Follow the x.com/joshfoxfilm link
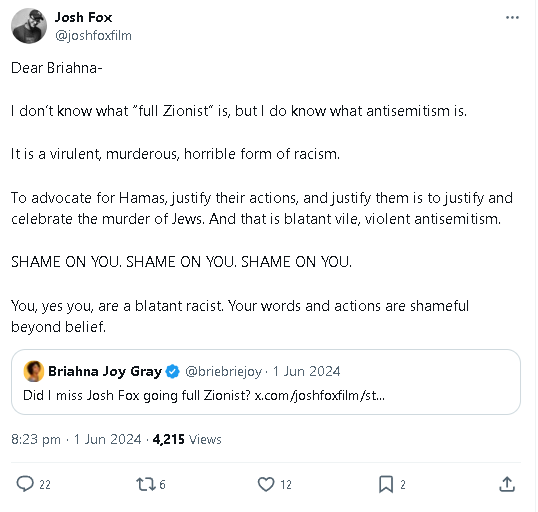 [x=319, y=395]
